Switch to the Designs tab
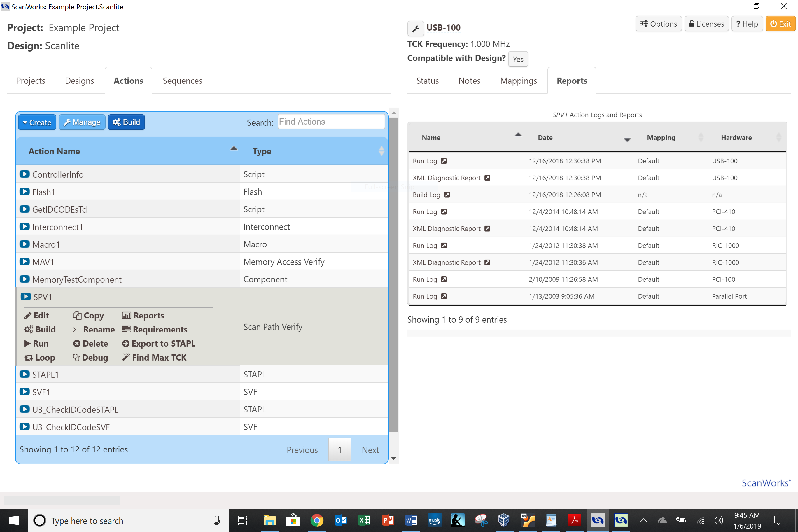 (x=79, y=81)
